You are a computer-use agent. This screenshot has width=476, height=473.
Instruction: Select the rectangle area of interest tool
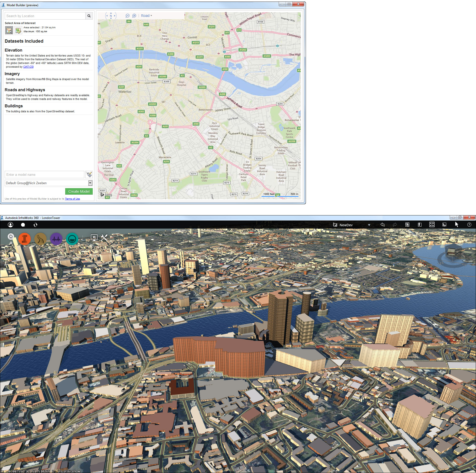pos(9,30)
